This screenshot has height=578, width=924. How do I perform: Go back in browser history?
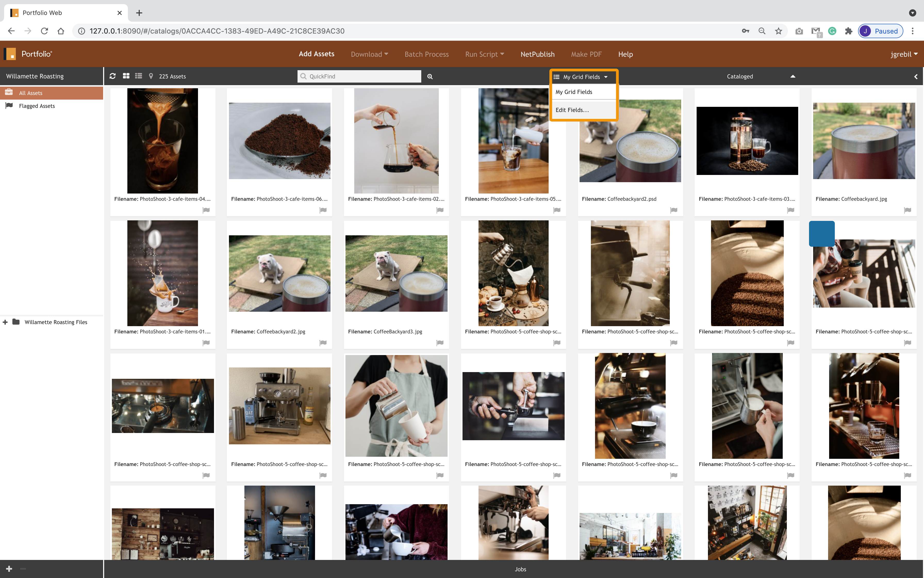(x=11, y=31)
